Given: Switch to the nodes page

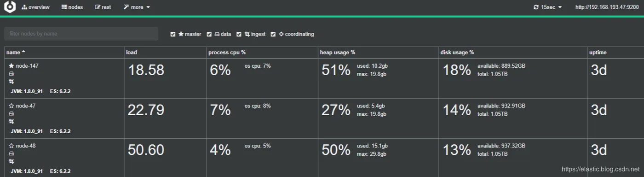Looking at the screenshot, I should [x=72, y=7].
